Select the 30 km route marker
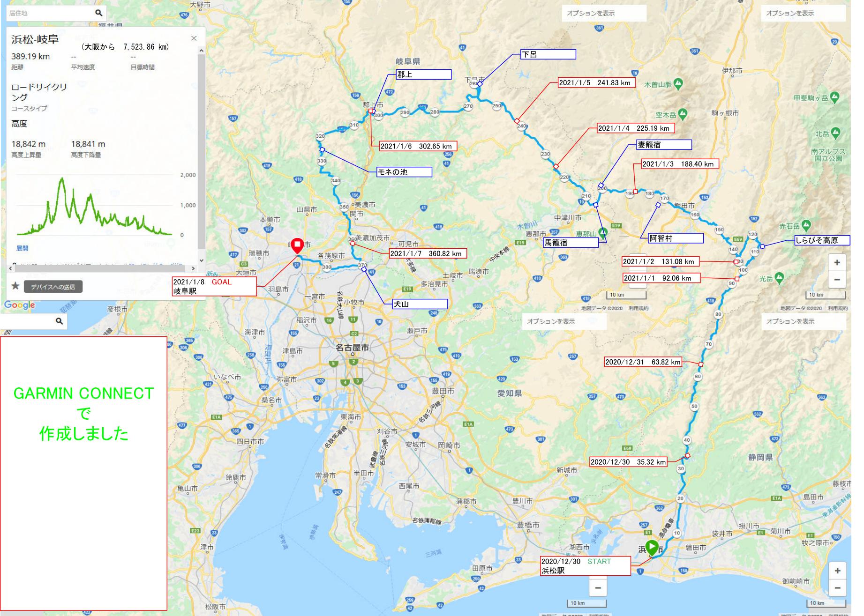The width and height of the screenshot is (864, 616). pos(681,468)
